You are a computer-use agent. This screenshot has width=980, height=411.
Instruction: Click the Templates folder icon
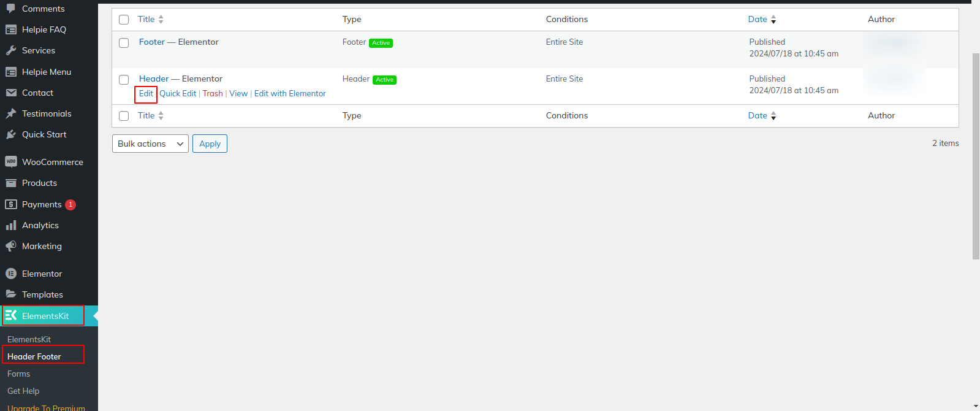click(11, 294)
